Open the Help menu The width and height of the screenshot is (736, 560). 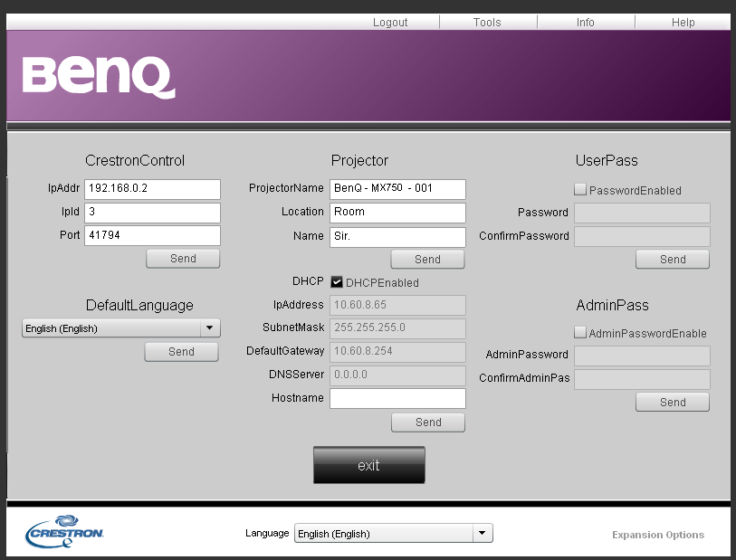pos(683,22)
